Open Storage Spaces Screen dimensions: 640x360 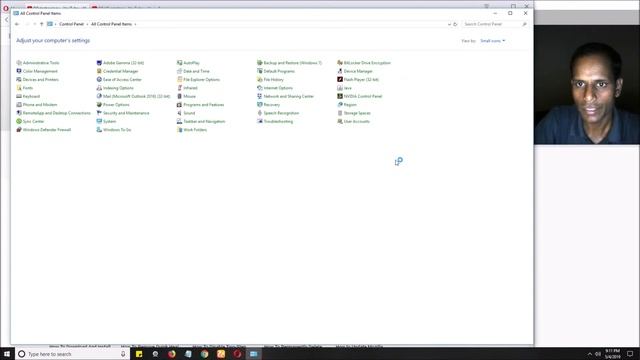pos(354,113)
